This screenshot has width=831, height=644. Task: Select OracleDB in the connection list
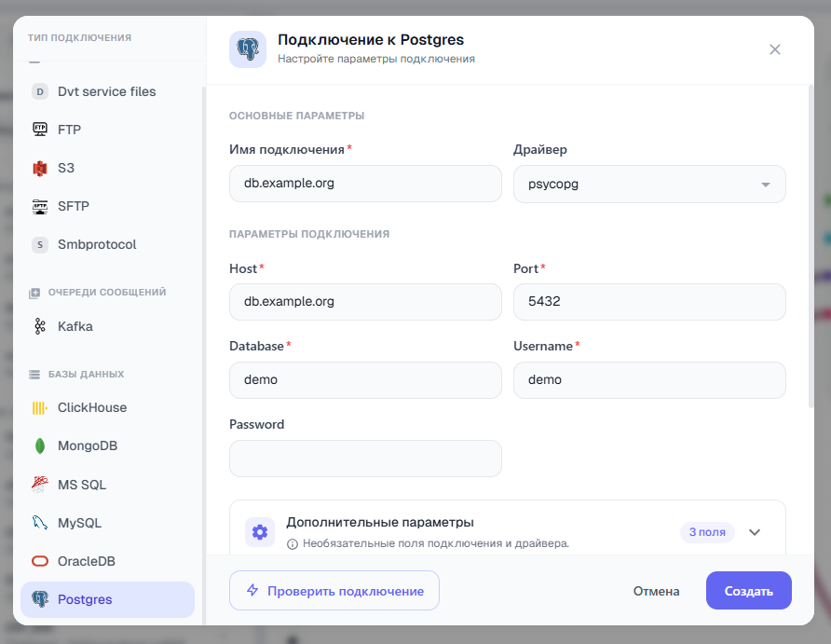click(107, 561)
